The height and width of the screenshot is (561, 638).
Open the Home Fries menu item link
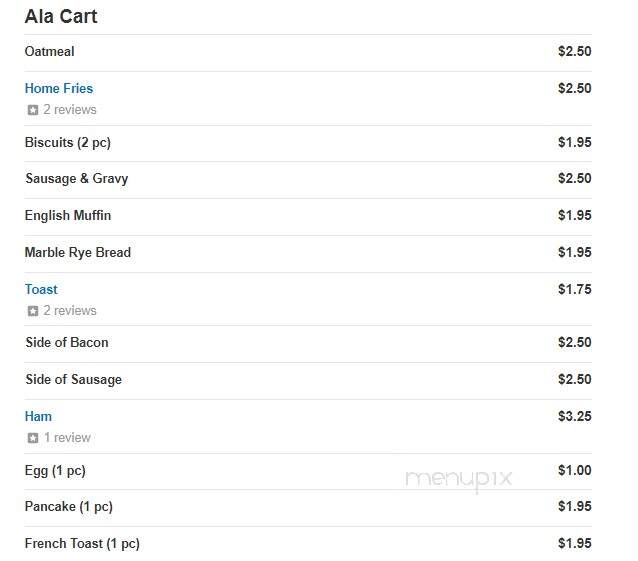click(x=59, y=88)
